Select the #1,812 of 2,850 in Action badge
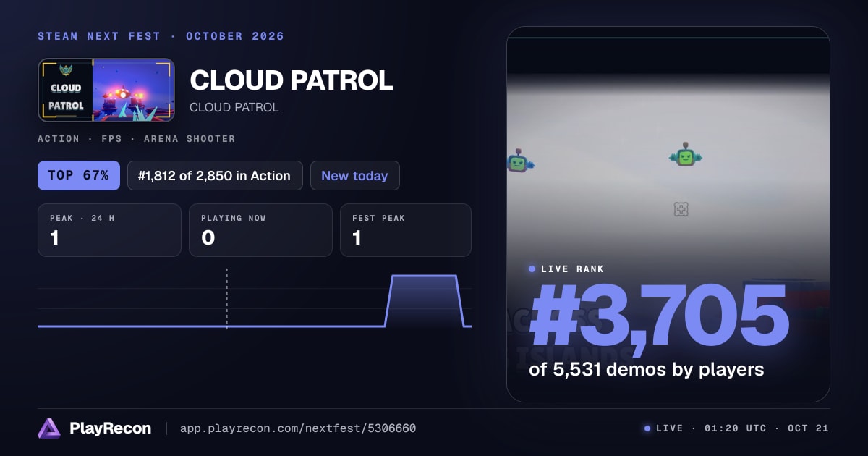The height and width of the screenshot is (456, 868). coord(215,175)
